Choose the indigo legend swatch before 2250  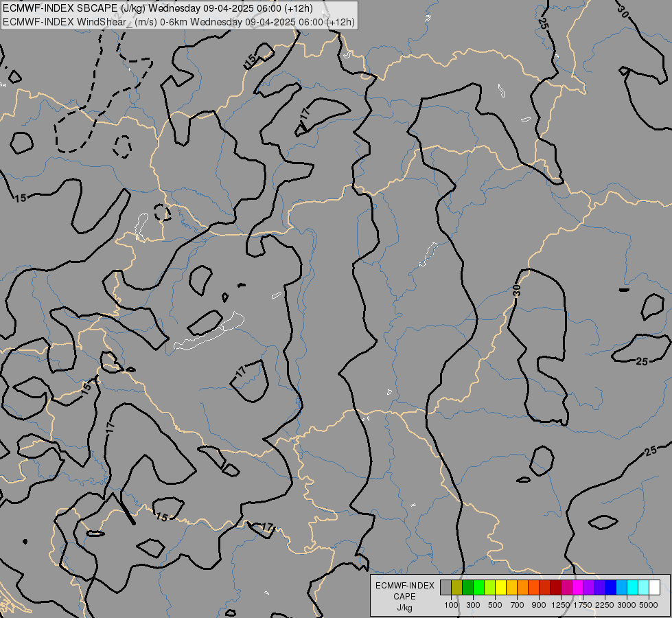(x=599, y=587)
